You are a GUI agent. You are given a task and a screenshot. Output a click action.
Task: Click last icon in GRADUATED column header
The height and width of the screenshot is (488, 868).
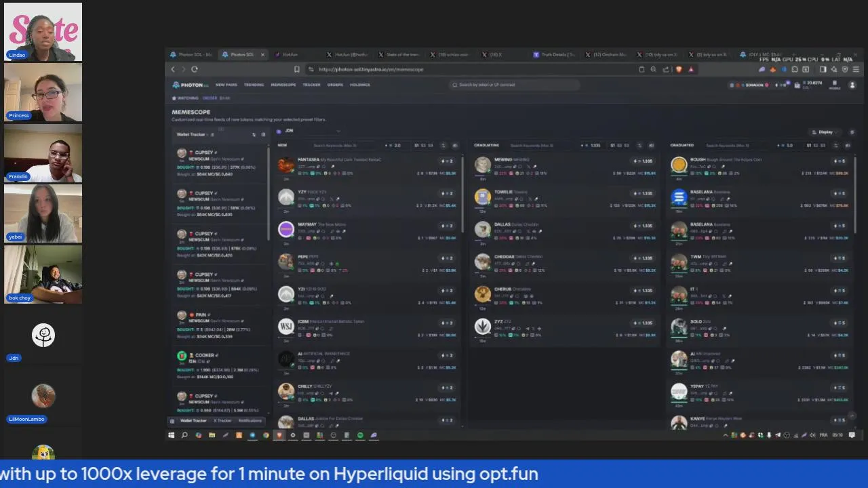pyautogui.click(x=848, y=145)
